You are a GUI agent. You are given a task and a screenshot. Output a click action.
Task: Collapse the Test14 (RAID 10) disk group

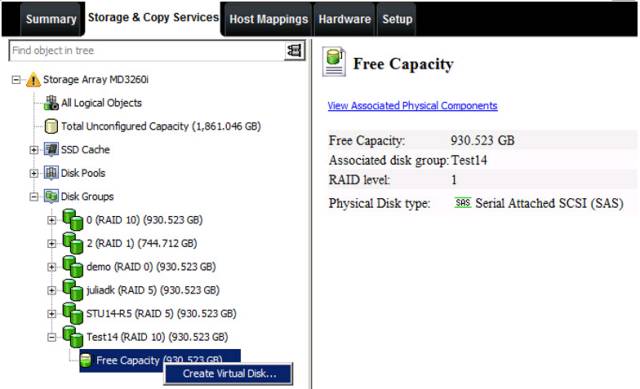pyautogui.click(x=51, y=338)
